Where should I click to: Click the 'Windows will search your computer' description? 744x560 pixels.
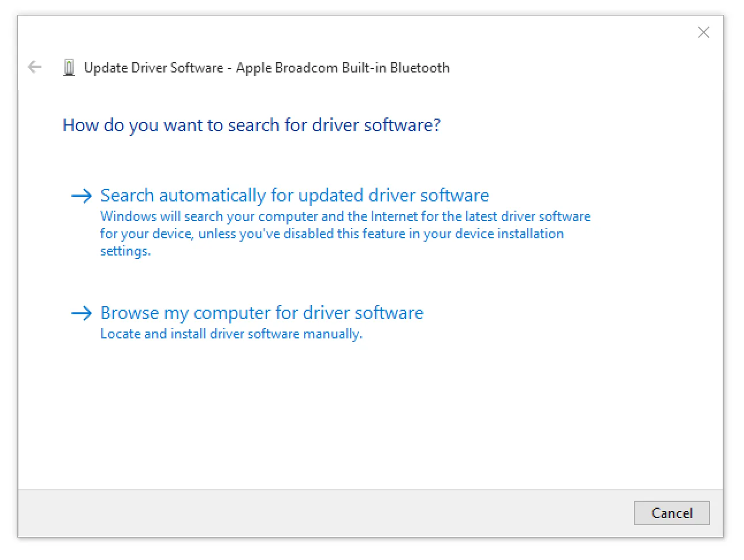345,216
